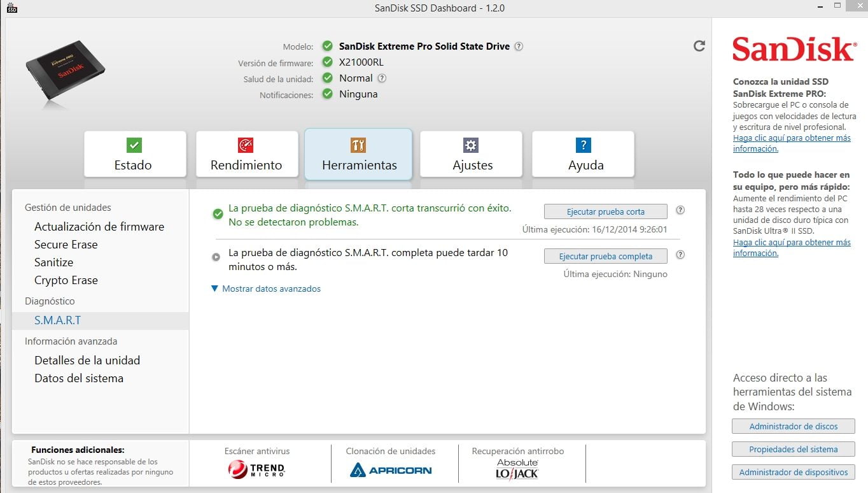Click the gear icon on the Ajustes tab

pos(471,145)
